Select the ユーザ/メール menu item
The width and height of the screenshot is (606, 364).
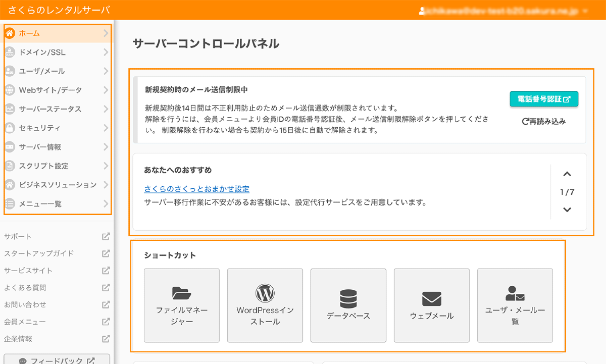click(40, 71)
